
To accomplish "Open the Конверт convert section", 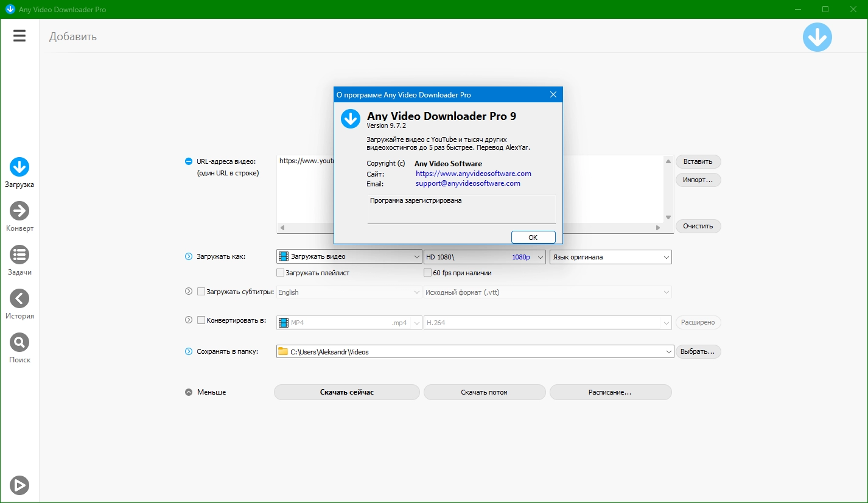I will (x=19, y=217).
